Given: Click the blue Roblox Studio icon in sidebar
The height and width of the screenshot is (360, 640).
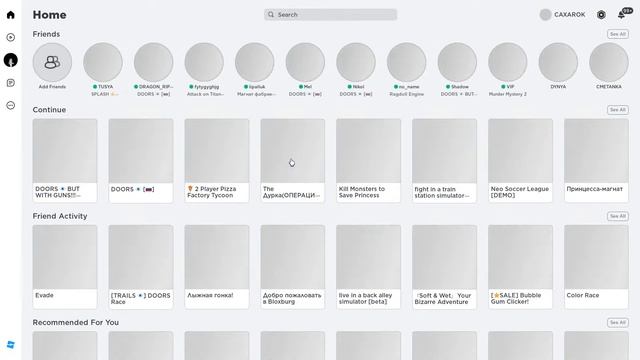Looking at the screenshot, I should pyautogui.click(x=11, y=344).
